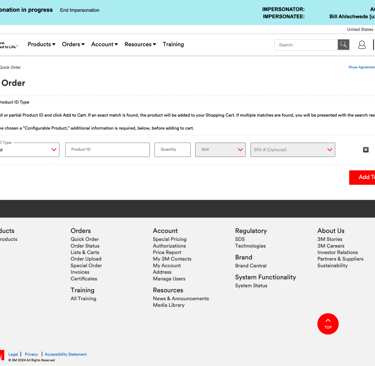The image size is (375, 366).
Task: Click the Privacy link in footer
Action: (x=31, y=354)
